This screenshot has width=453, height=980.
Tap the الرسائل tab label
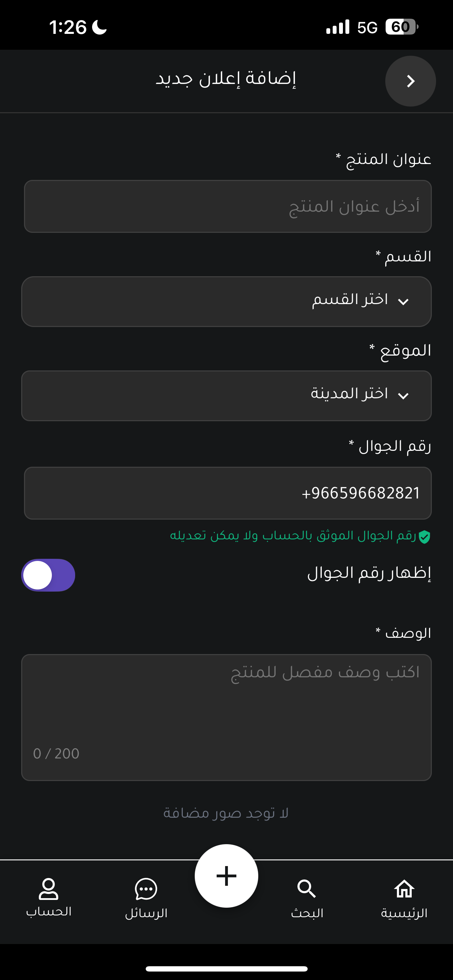(x=146, y=913)
